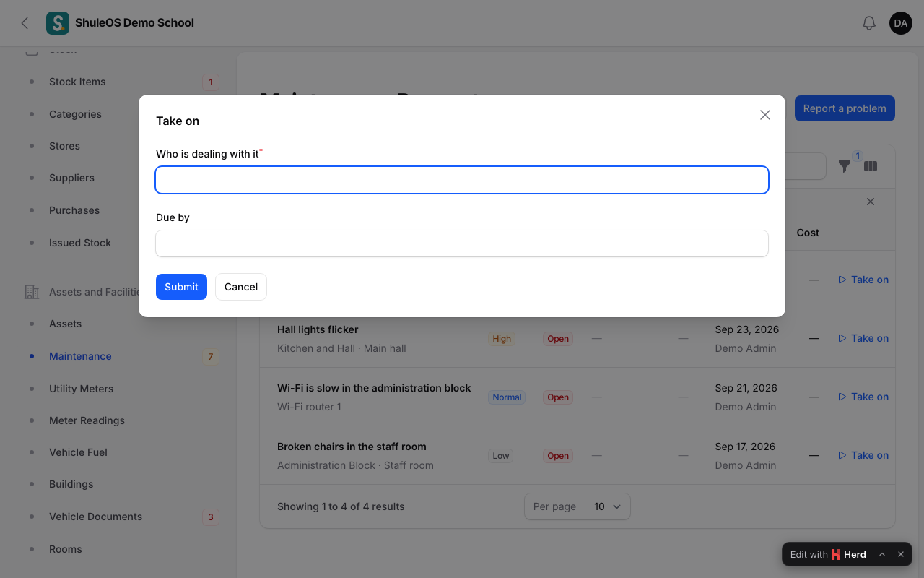Dismiss the Edit with Herd bar
Image resolution: width=924 pixels, height=578 pixels.
[901, 554]
